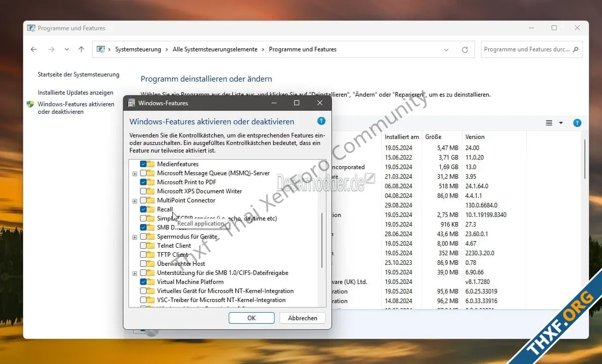The width and height of the screenshot is (602, 364).
Task: Go up one level with the up arrow
Action: click(82, 49)
